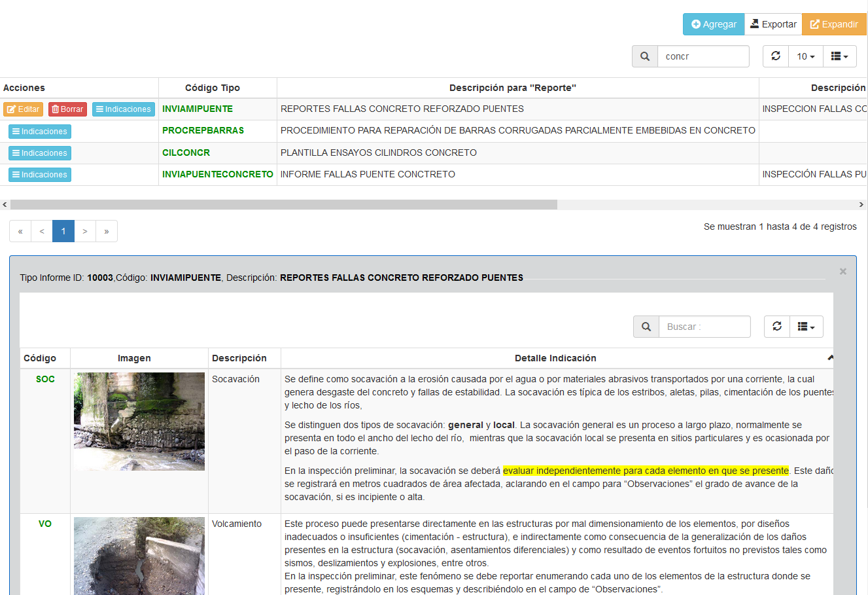Click the Agregar button

point(713,24)
